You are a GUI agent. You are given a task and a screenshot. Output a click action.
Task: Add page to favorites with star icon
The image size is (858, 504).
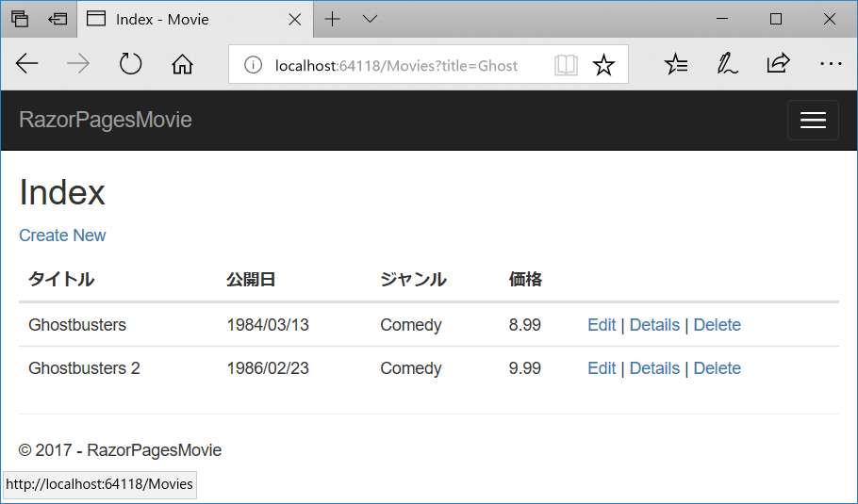point(603,65)
